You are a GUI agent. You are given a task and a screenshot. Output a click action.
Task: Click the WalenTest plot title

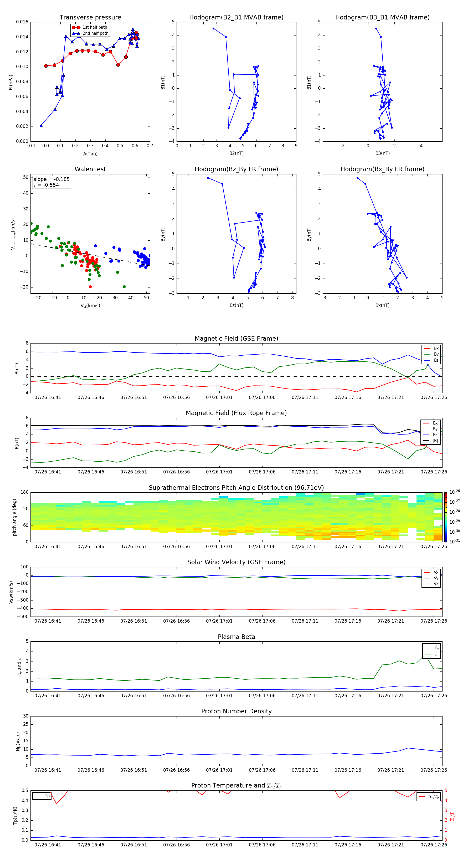90,169
